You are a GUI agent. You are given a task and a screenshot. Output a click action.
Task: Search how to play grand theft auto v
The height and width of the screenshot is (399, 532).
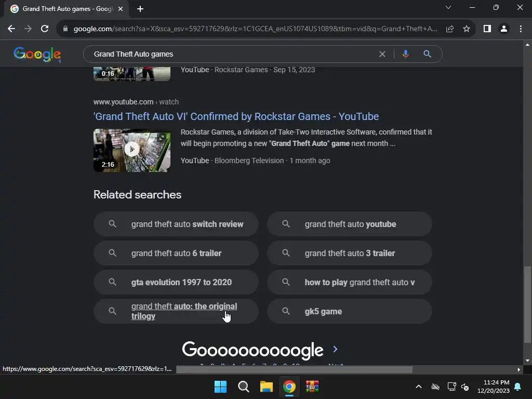pyautogui.click(x=350, y=282)
